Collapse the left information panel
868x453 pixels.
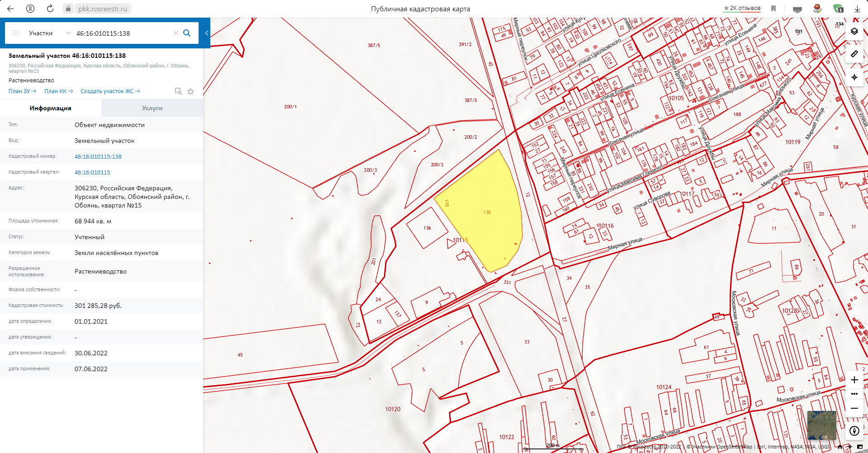point(207,33)
